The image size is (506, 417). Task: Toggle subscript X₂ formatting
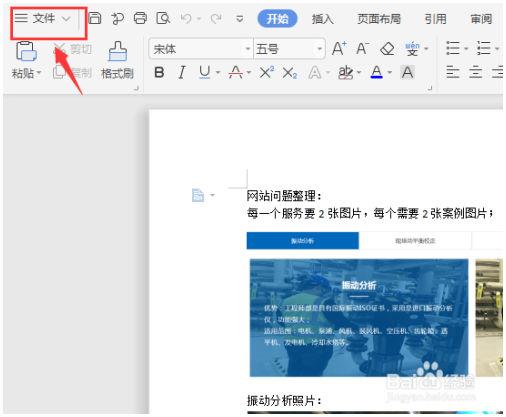point(289,73)
